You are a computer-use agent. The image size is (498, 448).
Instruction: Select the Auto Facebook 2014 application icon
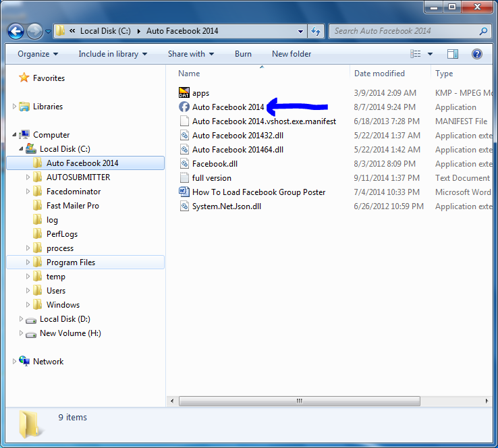pos(184,107)
